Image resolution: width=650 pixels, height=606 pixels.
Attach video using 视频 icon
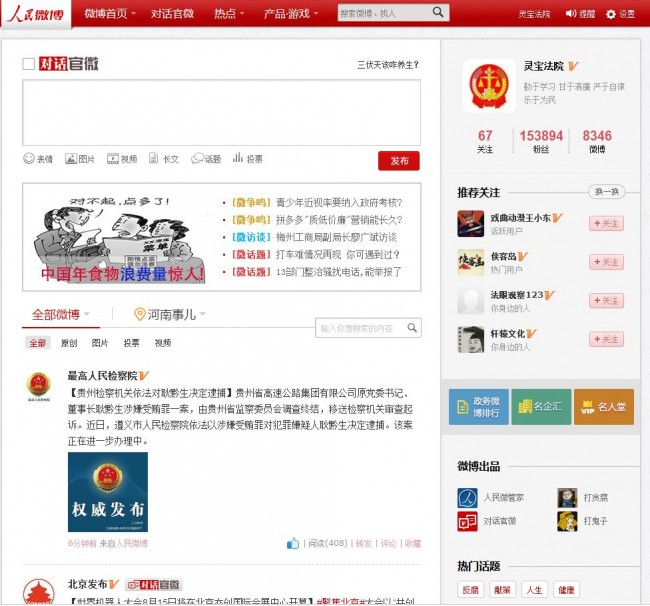point(112,158)
